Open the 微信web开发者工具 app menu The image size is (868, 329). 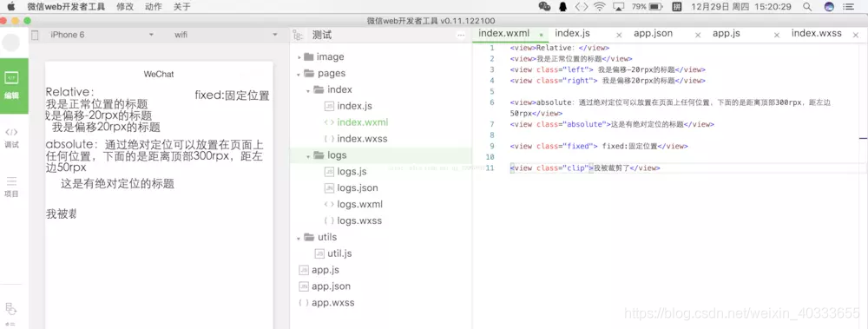[67, 7]
